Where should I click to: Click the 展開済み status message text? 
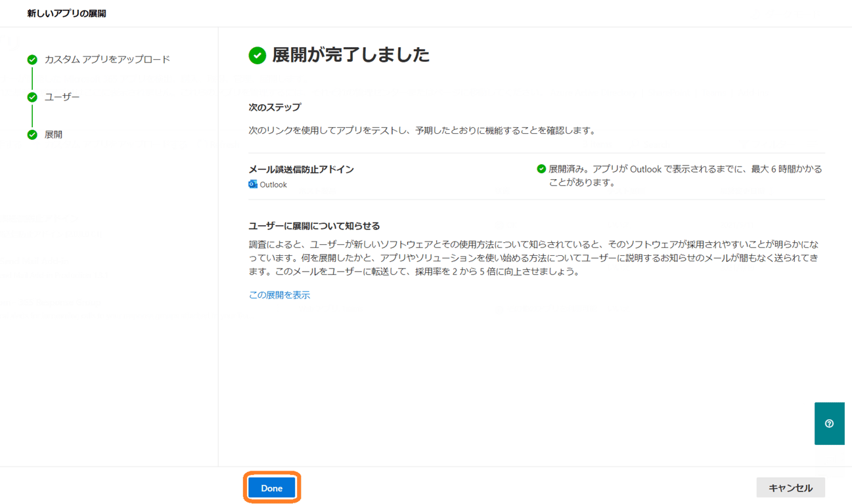686,176
